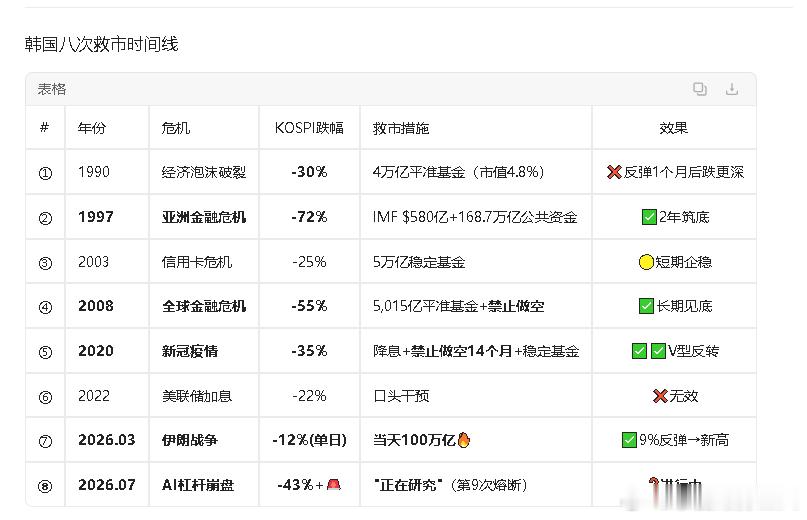
Task: Click the download table icon
Action: pos(731,89)
